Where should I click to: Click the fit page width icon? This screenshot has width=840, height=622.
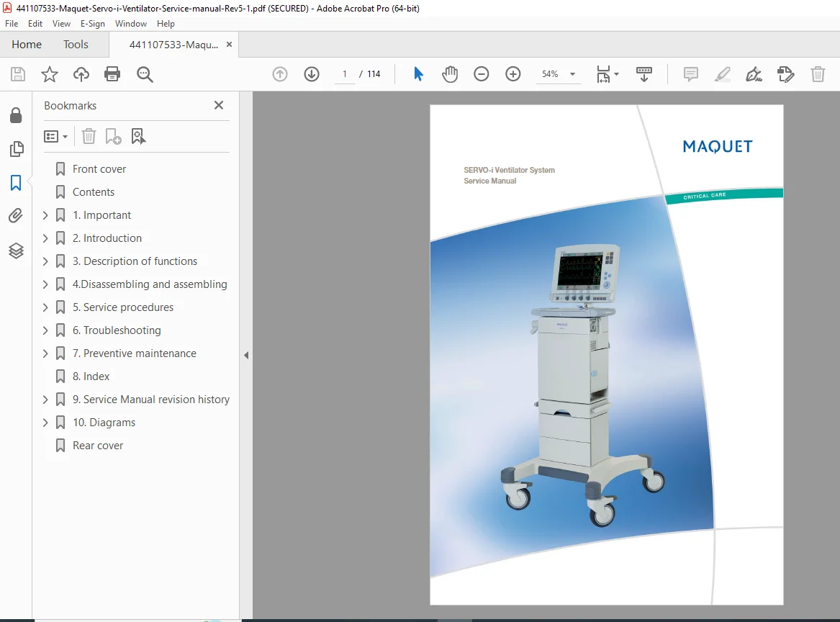[x=603, y=74]
